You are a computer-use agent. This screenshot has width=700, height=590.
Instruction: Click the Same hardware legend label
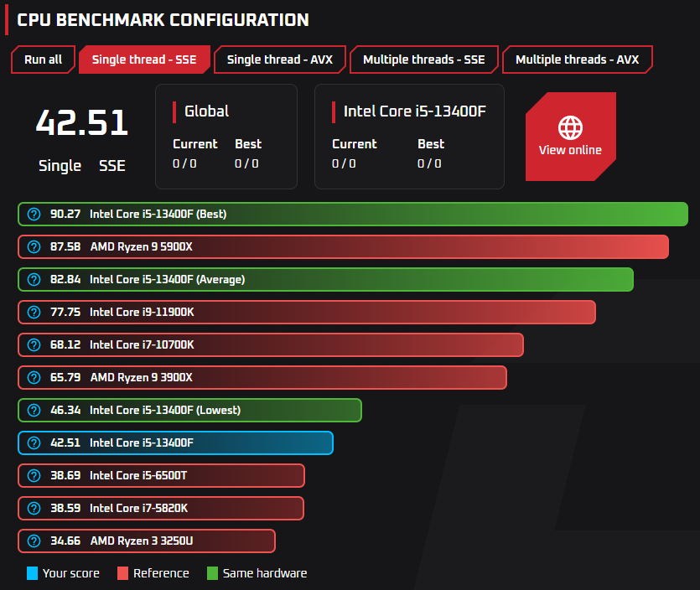[265, 573]
